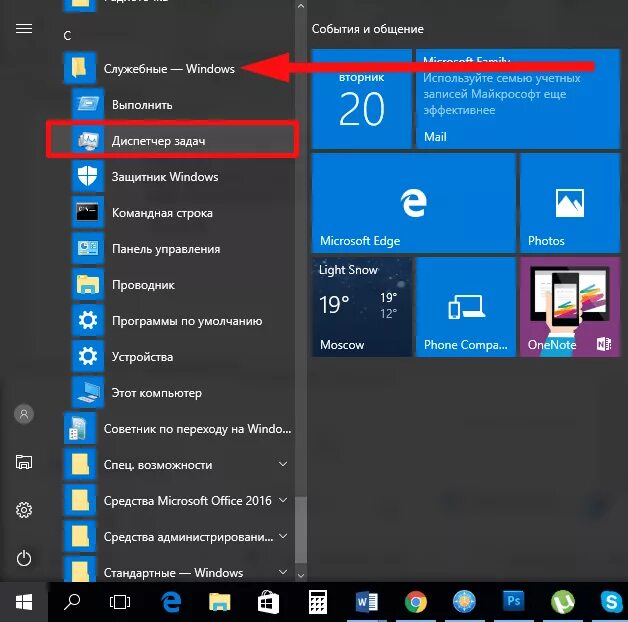Open the Moscow weather tile
The image size is (628, 622).
click(x=362, y=307)
